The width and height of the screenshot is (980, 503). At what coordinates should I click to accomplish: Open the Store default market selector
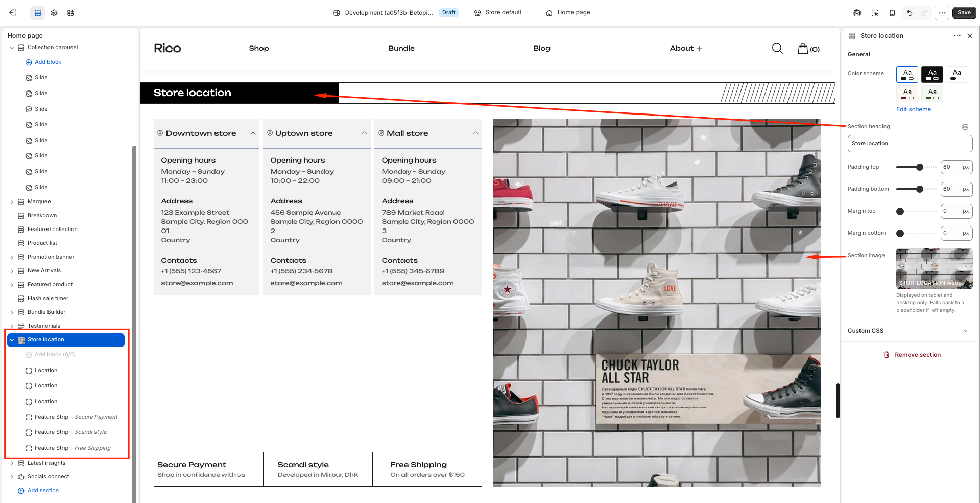click(x=498, y=13)
